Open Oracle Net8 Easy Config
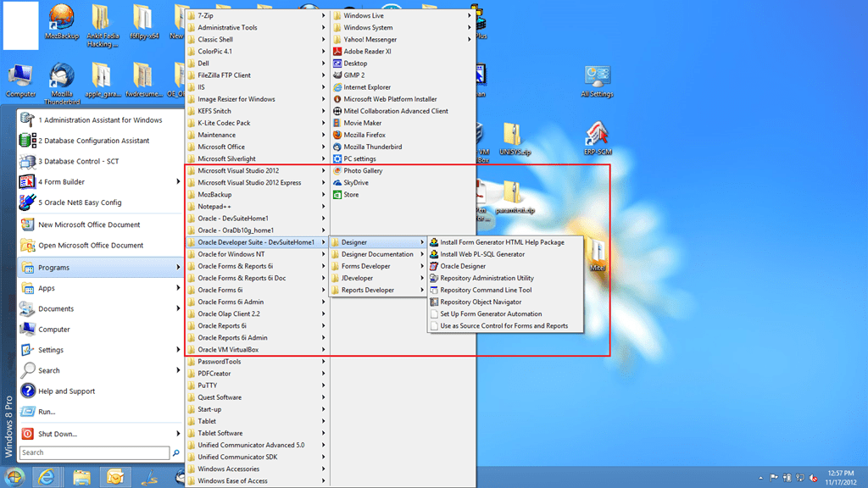The height and width of the screenshot is (488, 868). point(100,202)
